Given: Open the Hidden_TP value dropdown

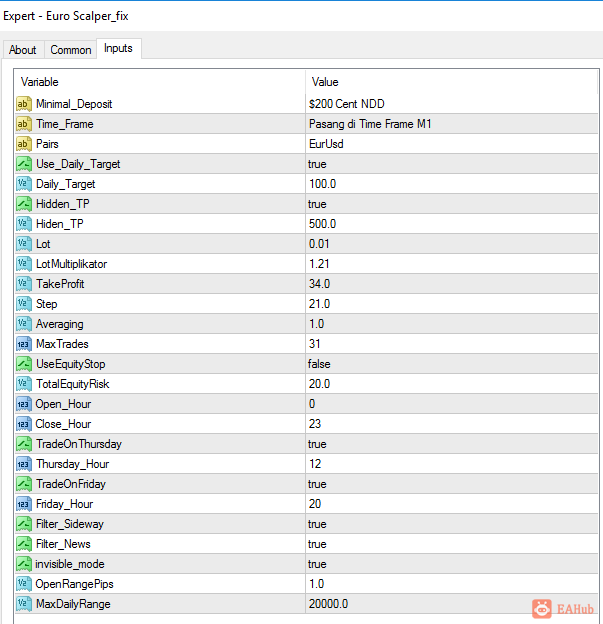Looking at the screenshot, I should [x=452, y=204].
